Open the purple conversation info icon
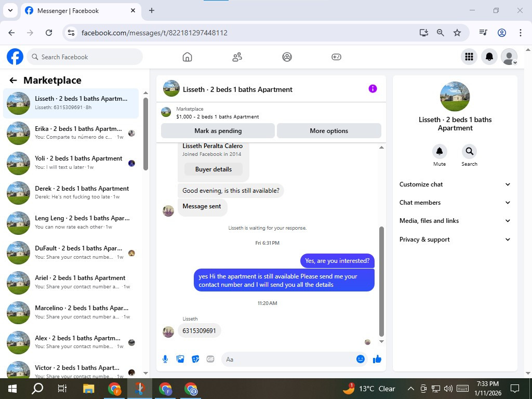 [x=373, y=89]
